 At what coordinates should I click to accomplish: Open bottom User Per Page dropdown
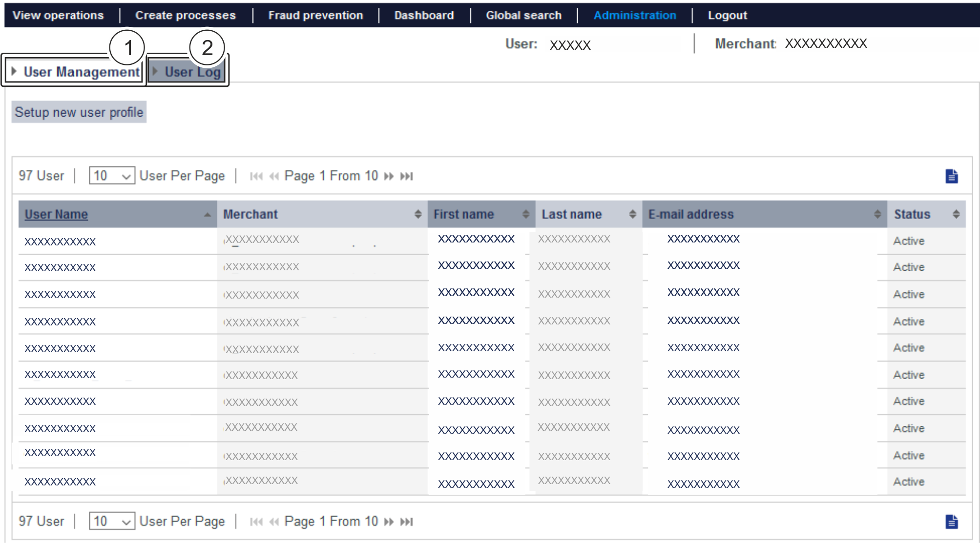[x=111, y=521]
